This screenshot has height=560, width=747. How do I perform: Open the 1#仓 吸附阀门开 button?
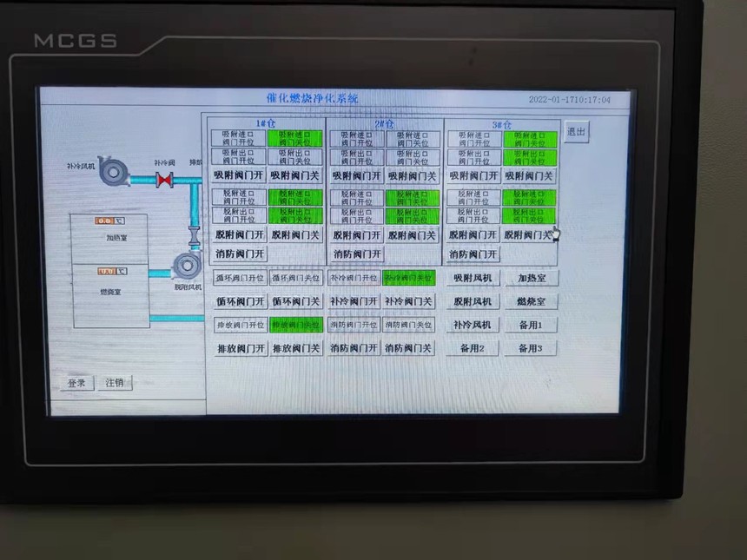pos(238,175)
